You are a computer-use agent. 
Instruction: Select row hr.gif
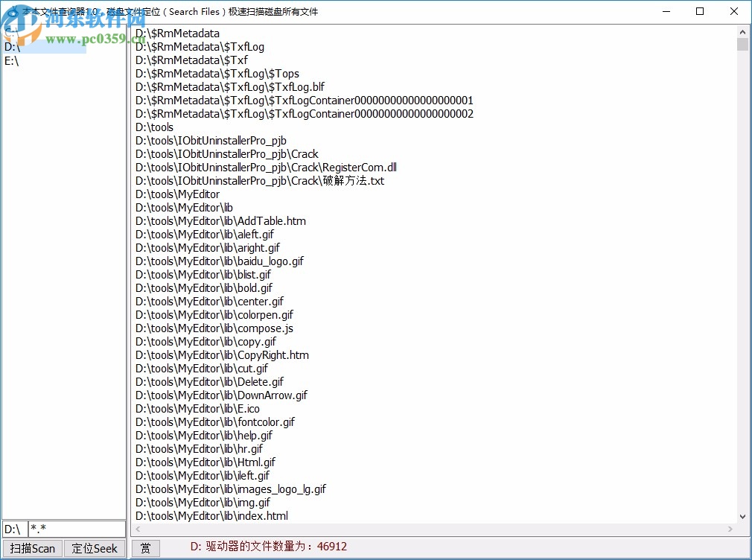[199, 450]
